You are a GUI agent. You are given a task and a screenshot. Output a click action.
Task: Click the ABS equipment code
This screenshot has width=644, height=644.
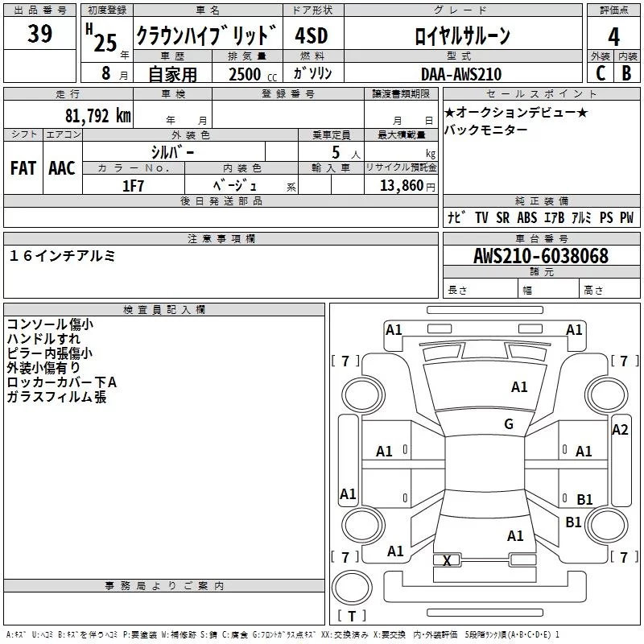click(x=527, y=217)
